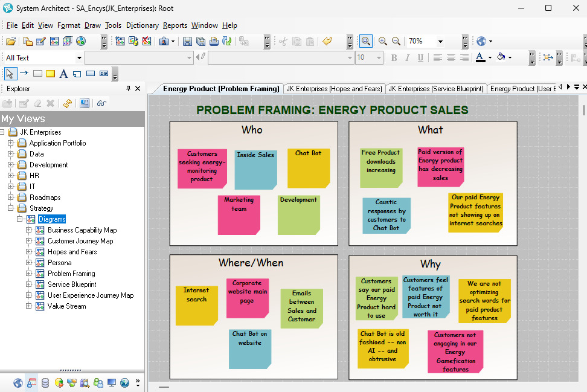Expand the Value Stream diagram node
The image size is (587, 392).
coord(28,306)
